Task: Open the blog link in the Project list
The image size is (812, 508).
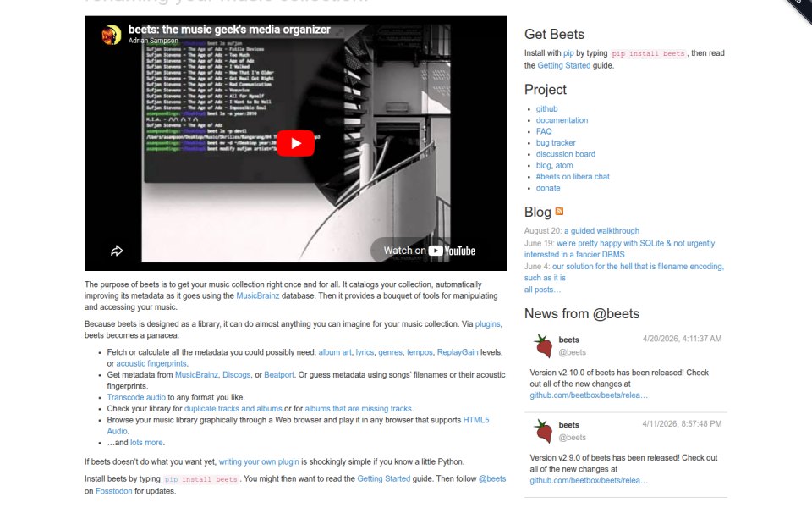Action: click(543, 165)
